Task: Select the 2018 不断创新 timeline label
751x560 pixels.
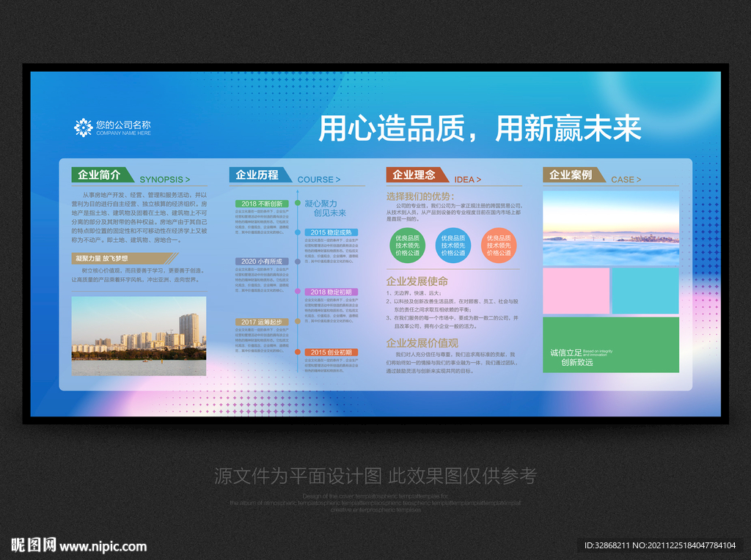Action: point(262,204)
